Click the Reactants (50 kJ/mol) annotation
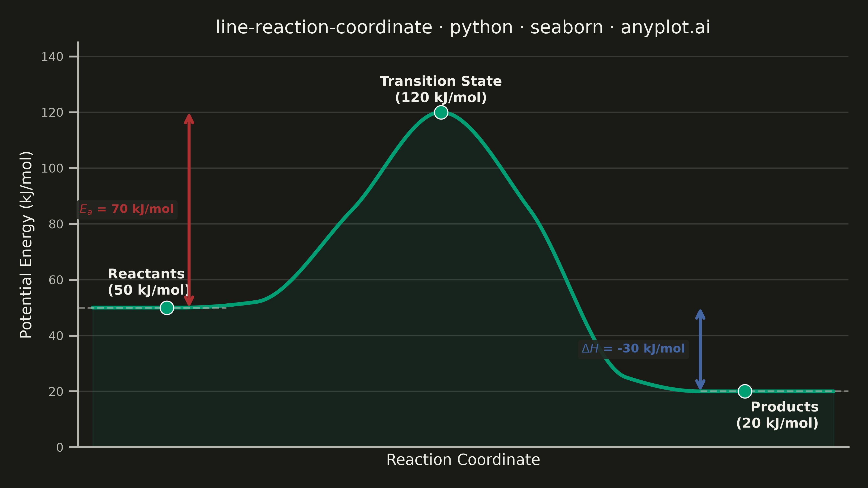Screen dimensions: 868x488 (148, 282)
